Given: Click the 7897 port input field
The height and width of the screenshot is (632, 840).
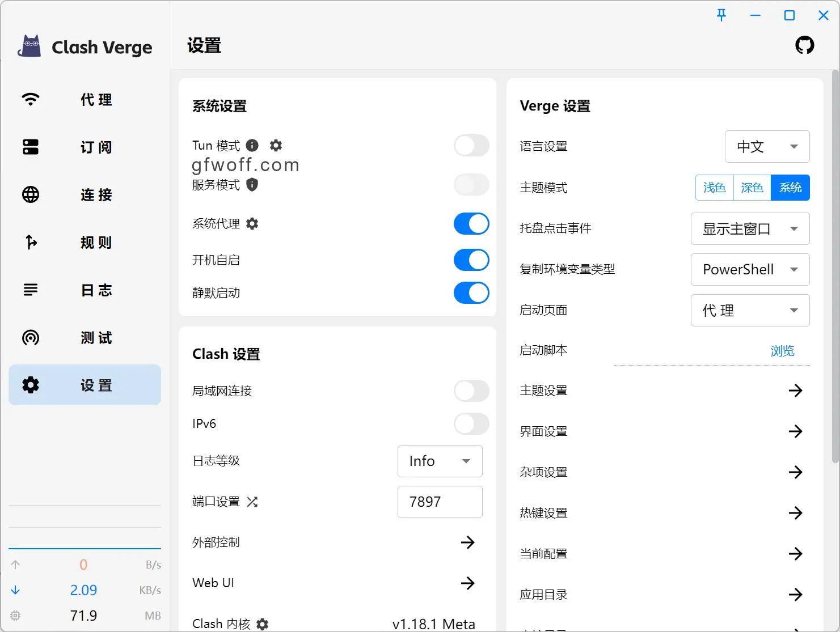Looking at the screenshot, I should 440,502.
